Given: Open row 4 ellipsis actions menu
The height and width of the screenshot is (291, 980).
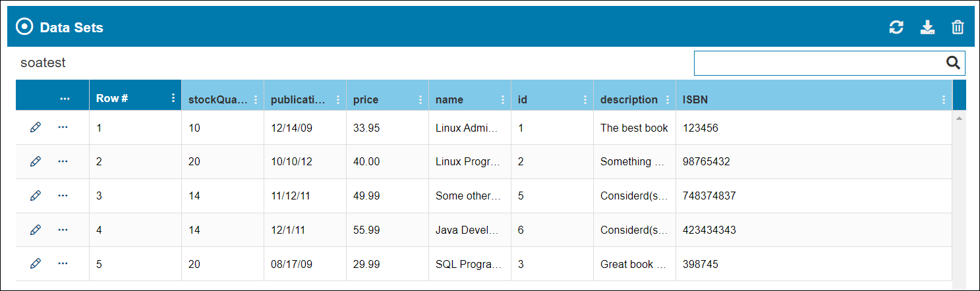Looking at the screenshot, I should click(x=63, y=229).
